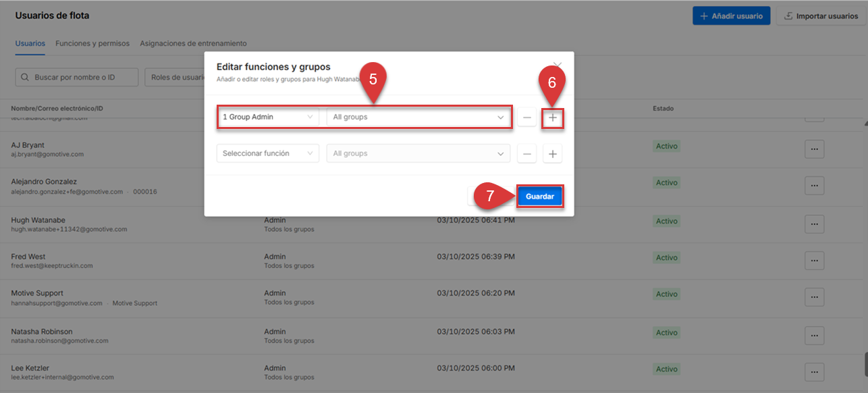Viewport: 868px width, 393px height.
Task: Click the name Hugh Watanabe in list
Action: [x=39, y=219]
